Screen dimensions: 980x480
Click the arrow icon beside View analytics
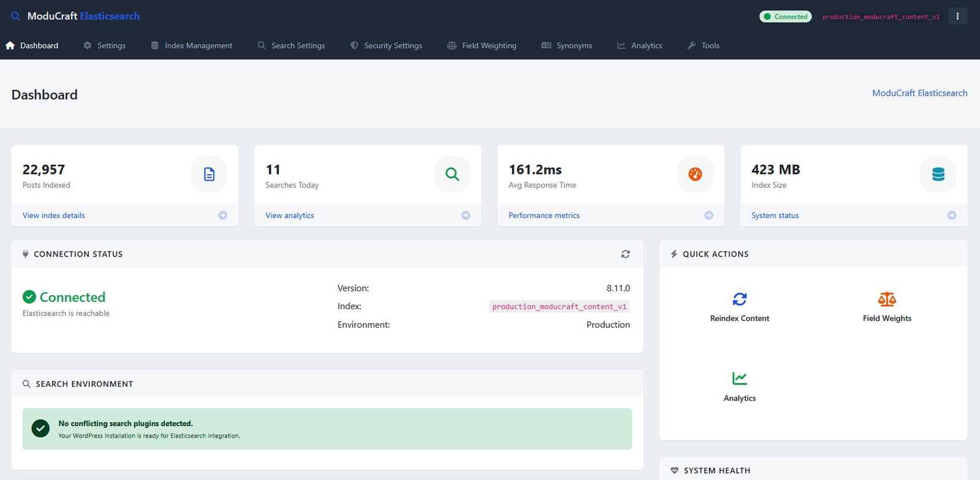(x=466, y=216)
